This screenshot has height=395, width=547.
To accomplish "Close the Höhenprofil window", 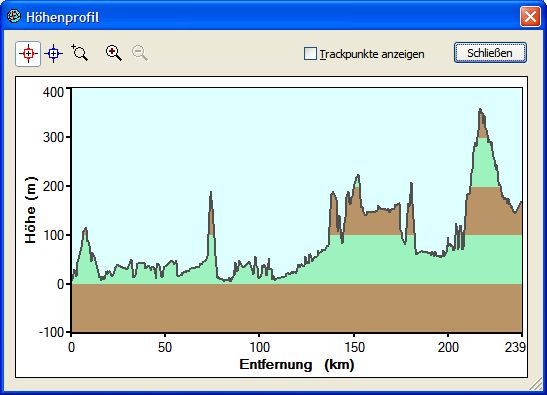I will (530, 16).
